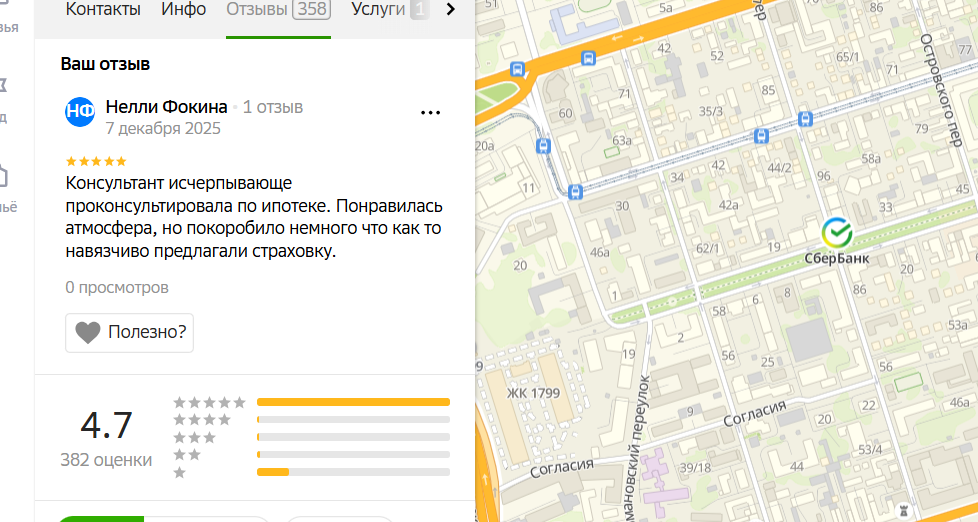This screenshot has width=978, height=522.
Task: Click the single-star icon in rating breakdown
Action: [180, 472]
